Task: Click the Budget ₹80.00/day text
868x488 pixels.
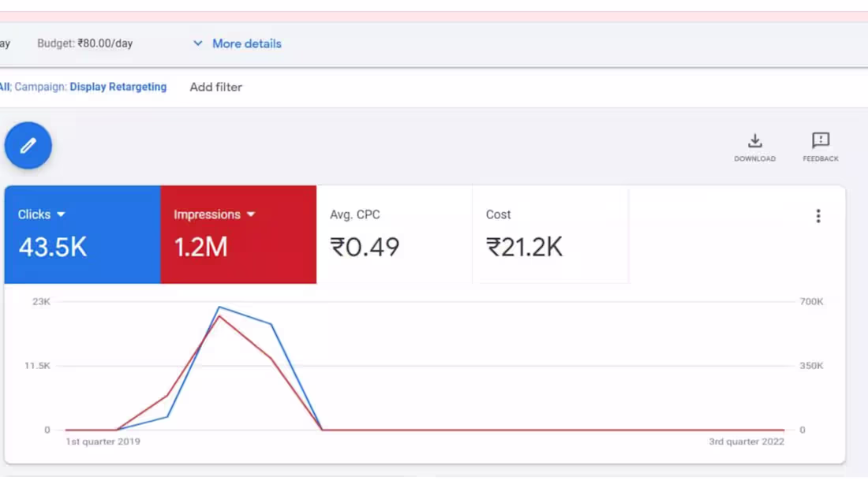Action: [87, 43]
